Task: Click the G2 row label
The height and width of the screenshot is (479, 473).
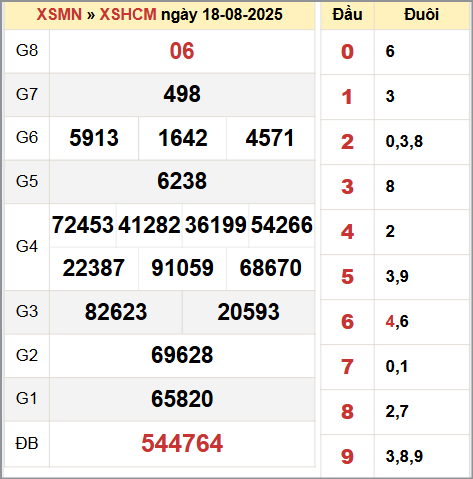Action: tap(27, 355)
